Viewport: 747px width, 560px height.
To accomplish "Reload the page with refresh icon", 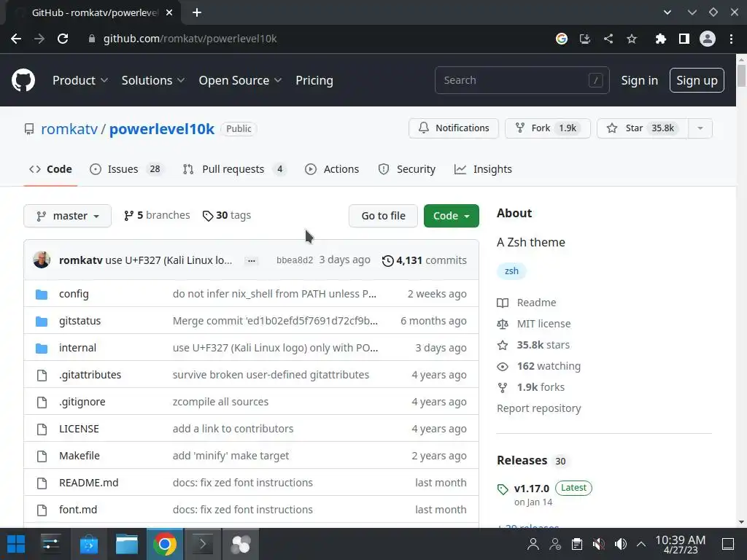I will (x=63, y=39).
